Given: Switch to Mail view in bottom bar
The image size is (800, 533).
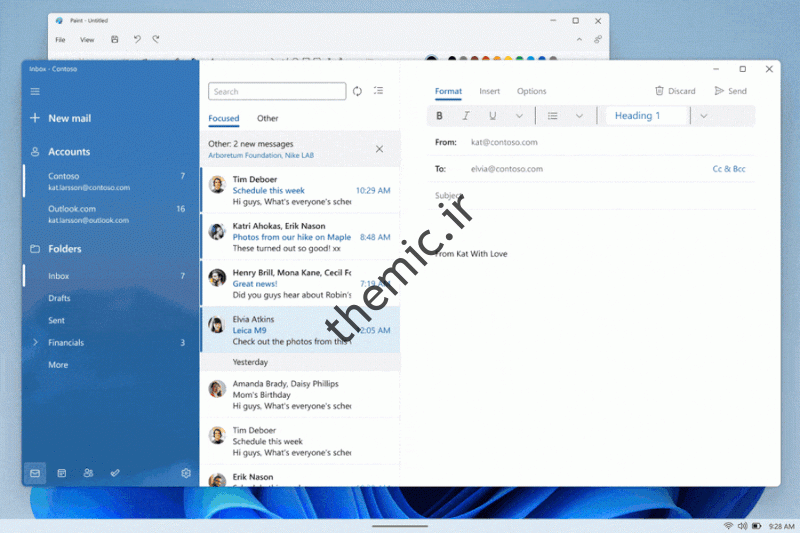Looking at the screenshot, I should point(35,473).
